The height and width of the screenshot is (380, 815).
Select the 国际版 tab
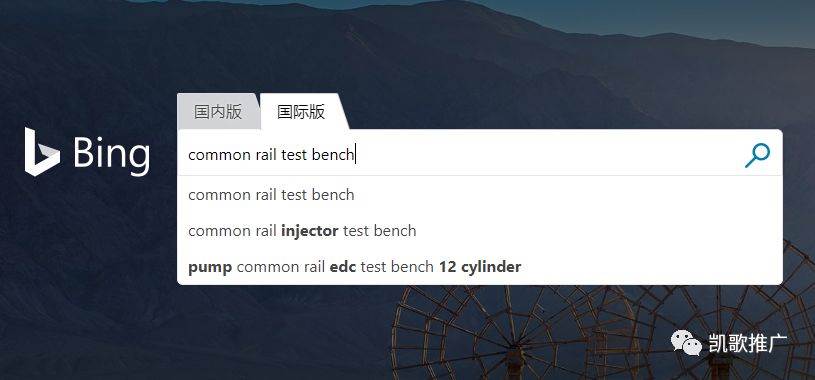(x=301, y=111)
